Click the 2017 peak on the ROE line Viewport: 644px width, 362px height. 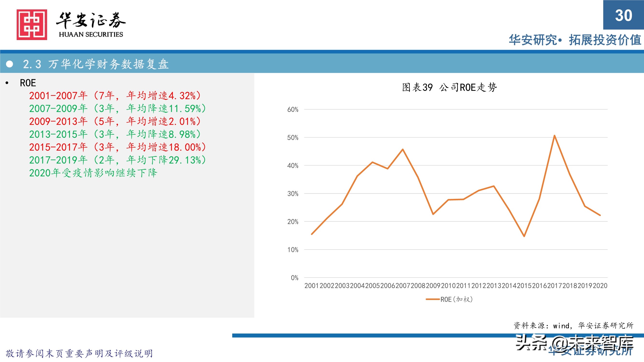[554, 136]
